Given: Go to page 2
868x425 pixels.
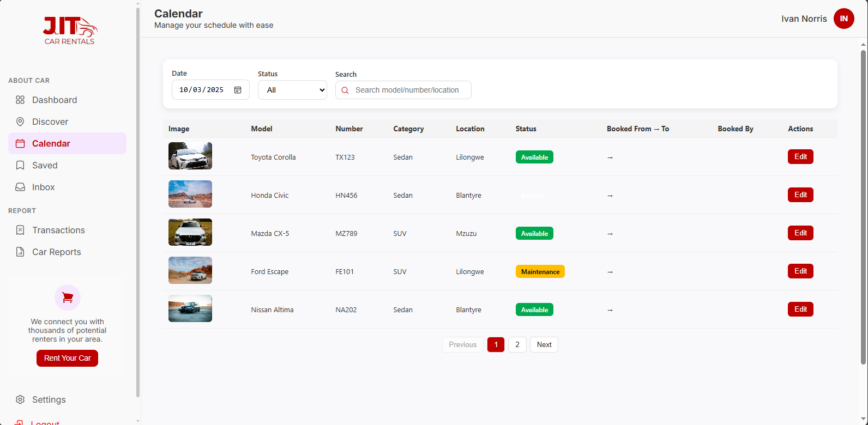Looking at the screenshot, I should [x=517, y=344].
